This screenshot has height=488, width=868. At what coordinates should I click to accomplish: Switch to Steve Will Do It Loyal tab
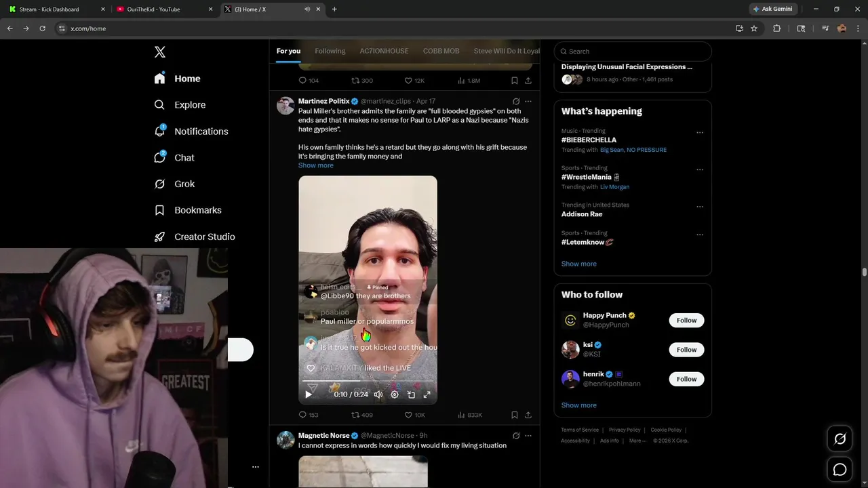click(507, 51)
